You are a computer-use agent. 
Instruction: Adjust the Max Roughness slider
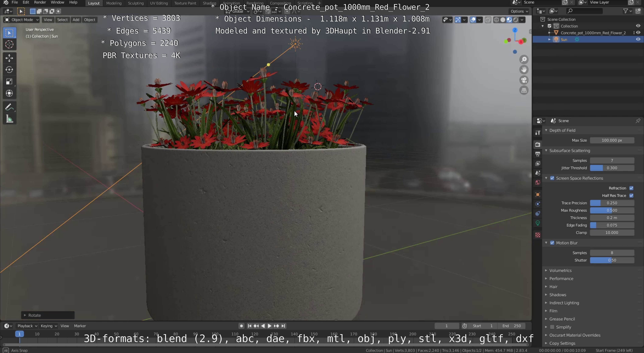tap(612, 210)
